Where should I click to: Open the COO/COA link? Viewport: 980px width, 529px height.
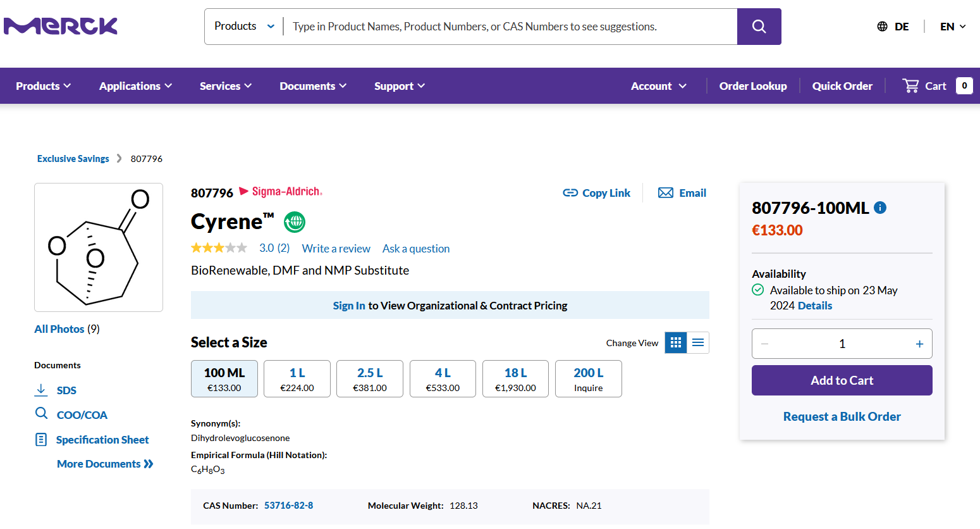82,415
